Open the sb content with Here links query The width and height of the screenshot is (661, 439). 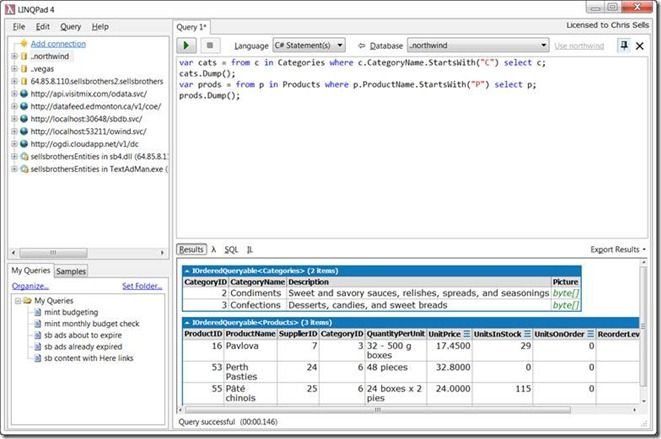pyautogui.click(x=89, y=358)
